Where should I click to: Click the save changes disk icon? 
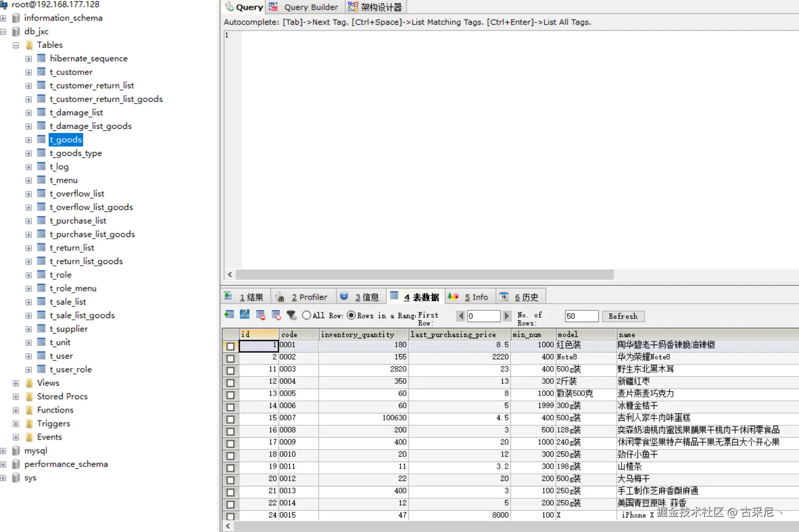point(245,315)
